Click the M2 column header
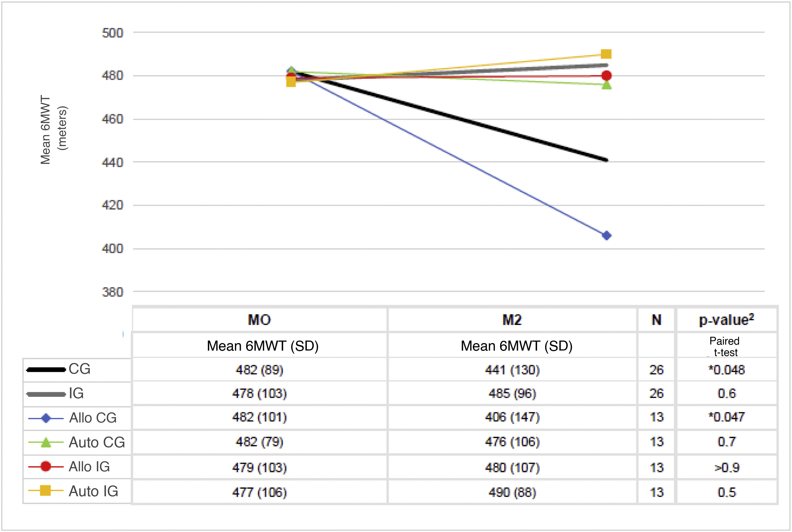The height and width of the screenshot is (532, 792). click(x=512, y=320)
